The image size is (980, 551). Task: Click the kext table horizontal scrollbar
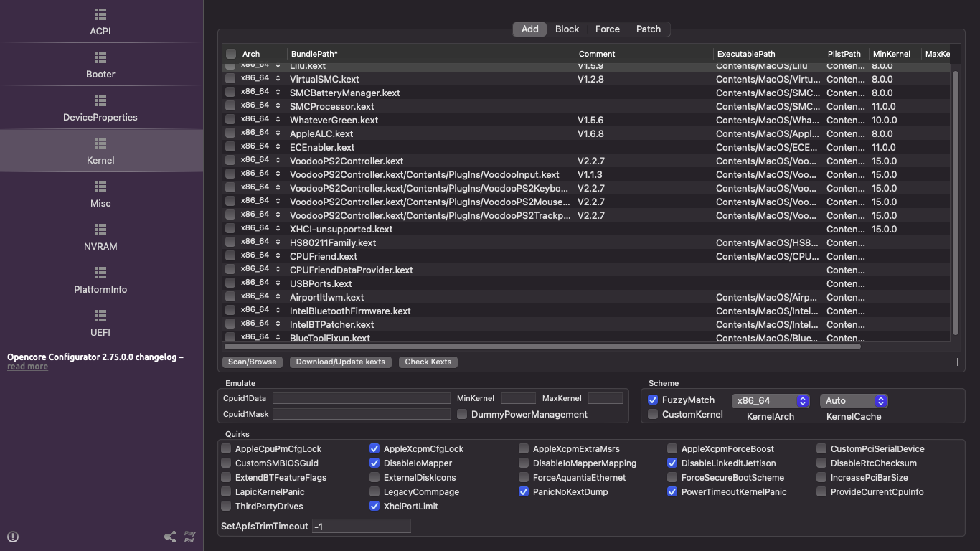point(542,347)
